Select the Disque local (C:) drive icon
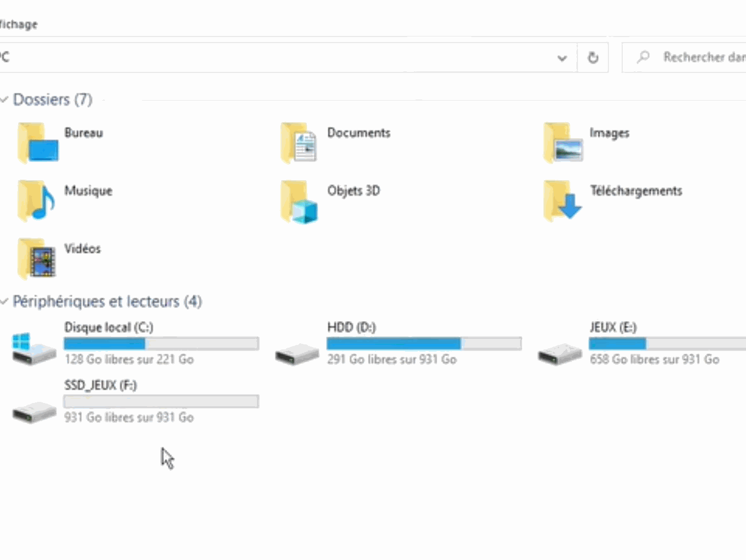 point(33,347)
